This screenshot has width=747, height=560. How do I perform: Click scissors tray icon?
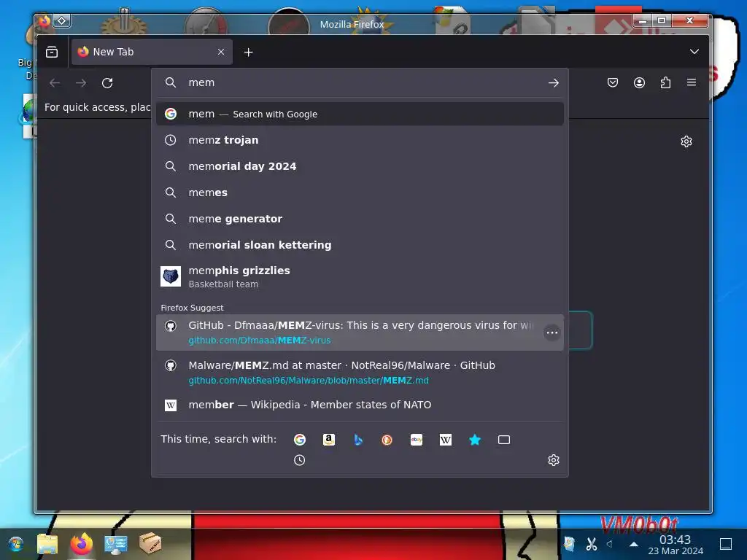click(x=591, y=543)
